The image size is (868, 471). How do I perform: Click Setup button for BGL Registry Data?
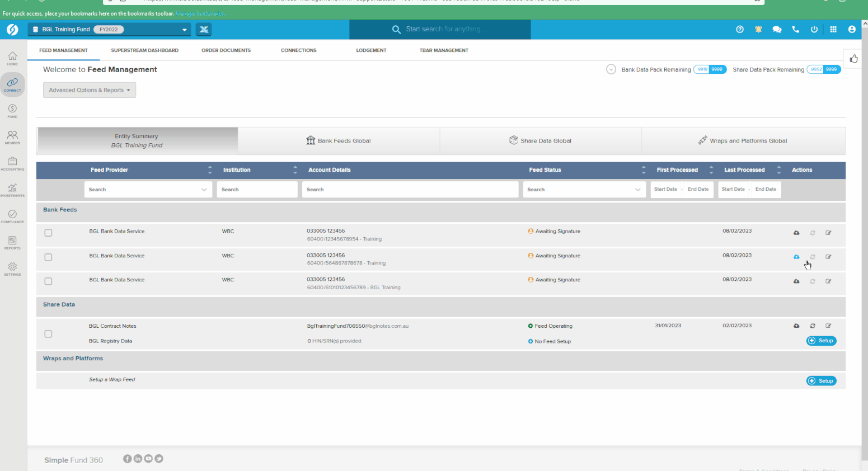click(x=821, y=341)
